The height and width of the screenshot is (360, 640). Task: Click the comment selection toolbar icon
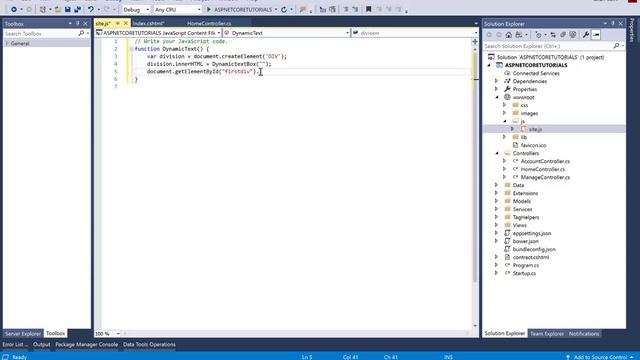pos(346,9)
